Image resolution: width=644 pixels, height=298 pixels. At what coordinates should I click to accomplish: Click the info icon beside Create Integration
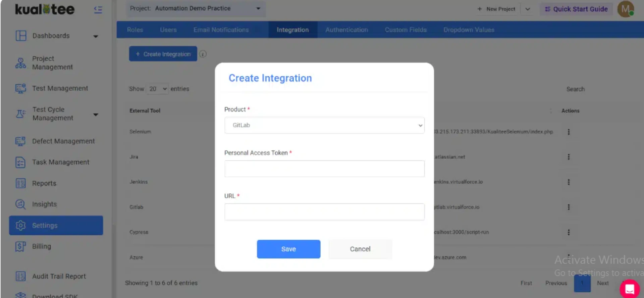point(203,54)
